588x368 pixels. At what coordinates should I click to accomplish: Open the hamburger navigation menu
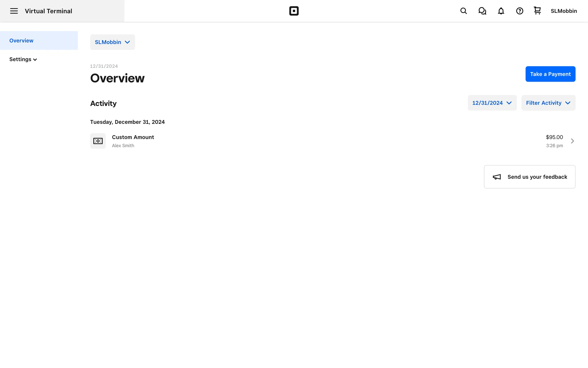14,11
